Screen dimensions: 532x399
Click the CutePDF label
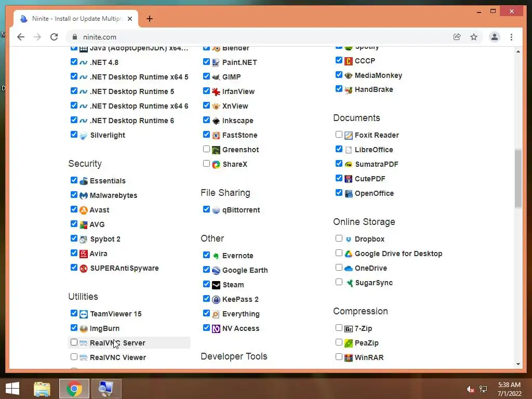[370, 179]
